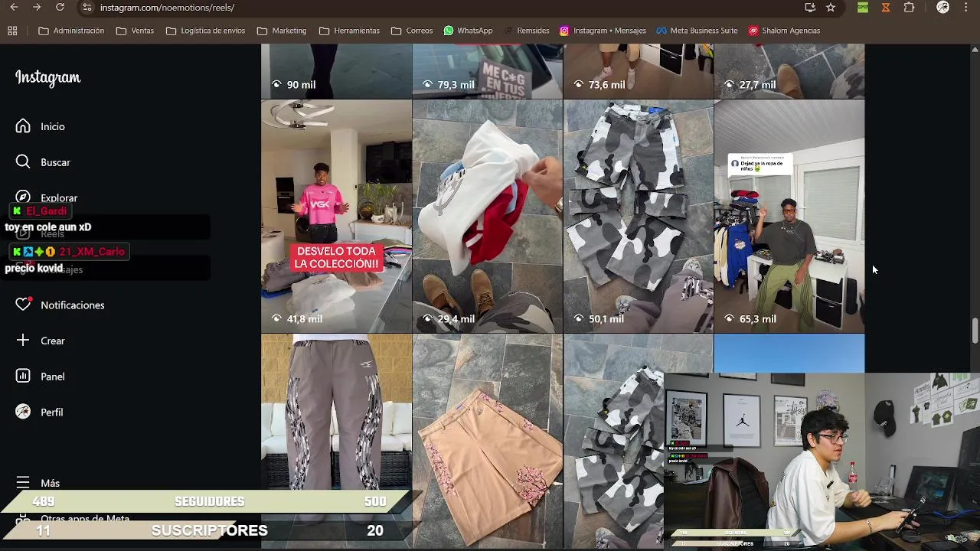Open the camo shorts reel with 50,1 mil views
Viewport: 980px width, 551px height.
coord(639,217)
